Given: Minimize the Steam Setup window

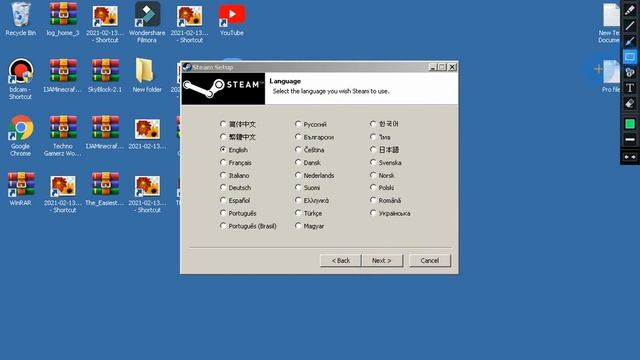Looking at the screenshot, I should (433, 67).
